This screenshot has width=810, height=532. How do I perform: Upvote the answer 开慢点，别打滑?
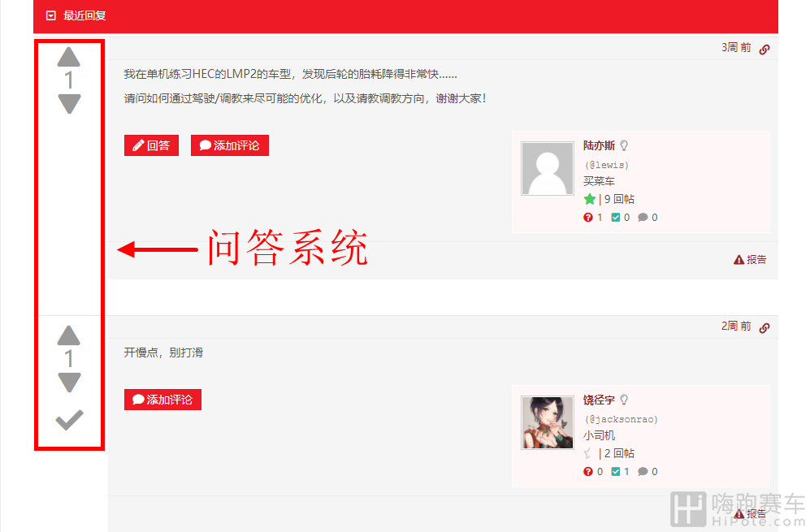pyautogui.click(x=69, y=335)
